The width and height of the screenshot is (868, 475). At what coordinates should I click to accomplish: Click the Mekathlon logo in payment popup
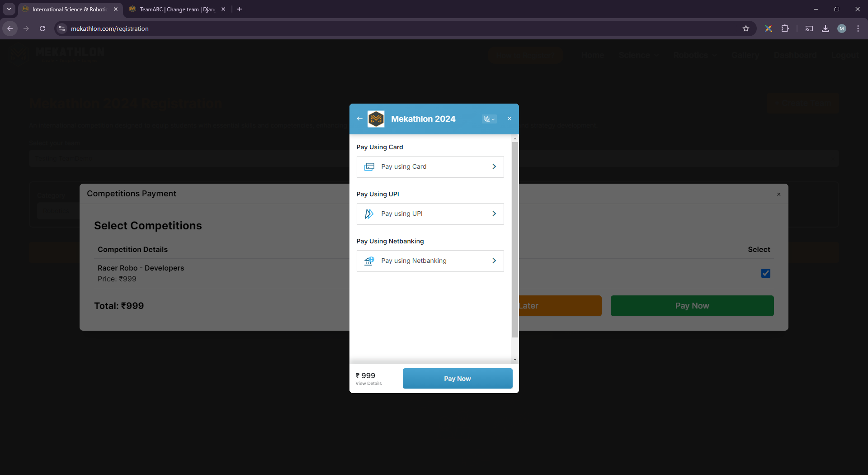pos(376,119)
